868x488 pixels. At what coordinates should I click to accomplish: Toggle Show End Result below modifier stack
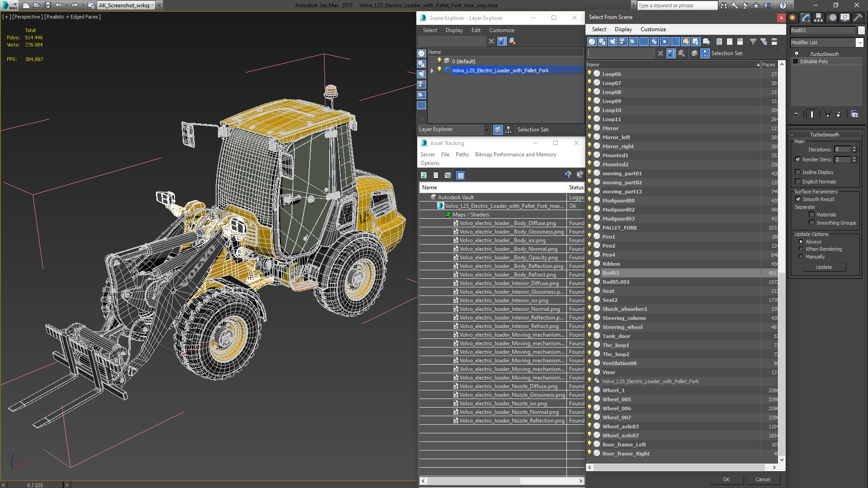tap(812, 114)
